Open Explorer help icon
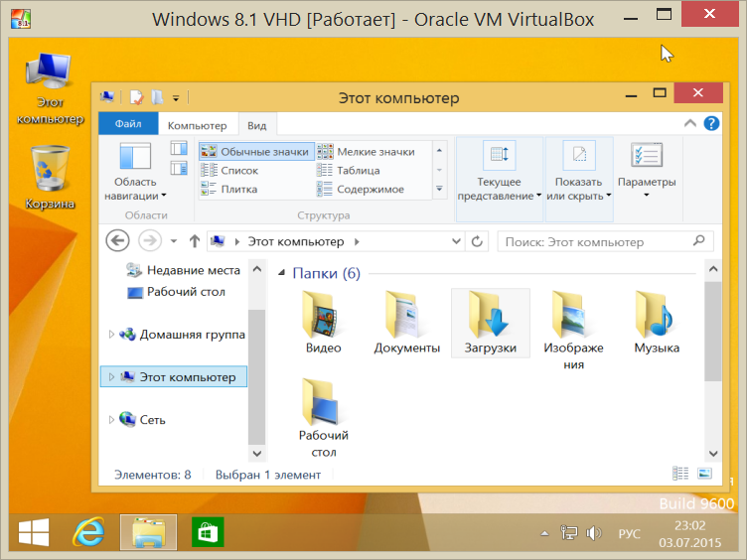The width and height of the screenshot is (747, 560). [711, 124]
